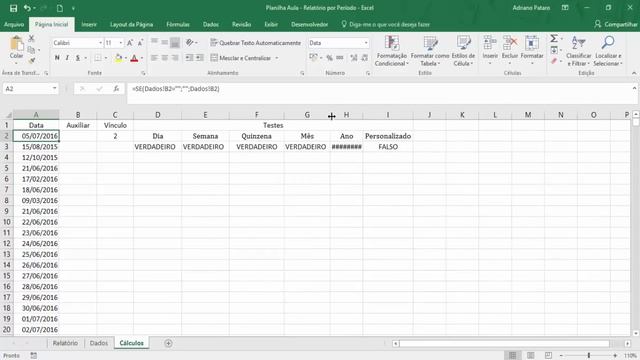This screenshot has height=360, width=640.
Task: Increase decimal places icon
Action: pos(354,58)
